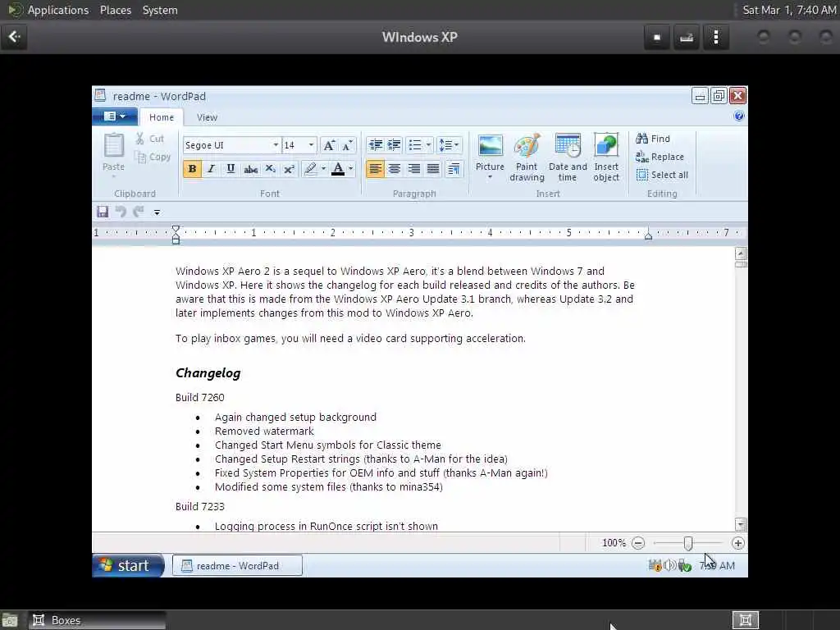Decrease paragraph indent
The image size is (840, 630).
(x=375, y=144)
